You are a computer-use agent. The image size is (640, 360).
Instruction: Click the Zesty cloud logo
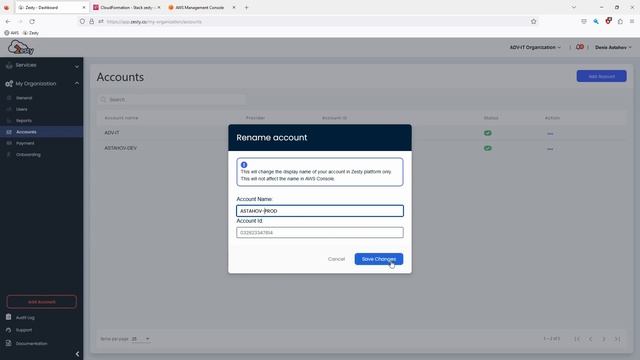pyautogui.click(x=21, y=48)
